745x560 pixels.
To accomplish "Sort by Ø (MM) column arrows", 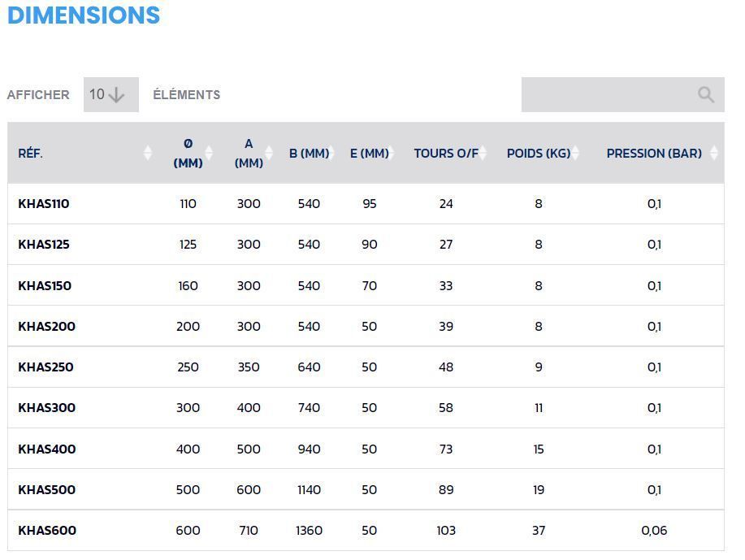I will [x=209, y=153].
